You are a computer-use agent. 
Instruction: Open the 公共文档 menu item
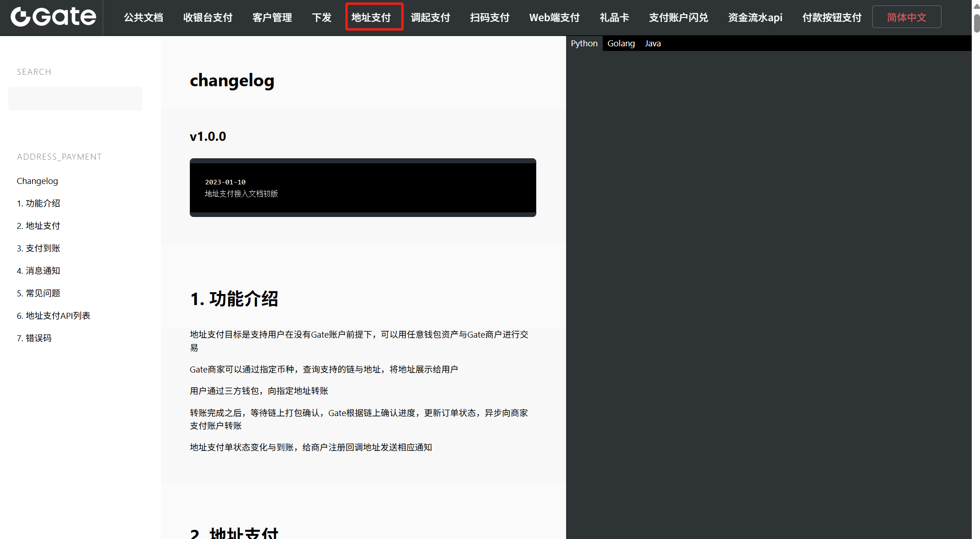pos(143,17)
